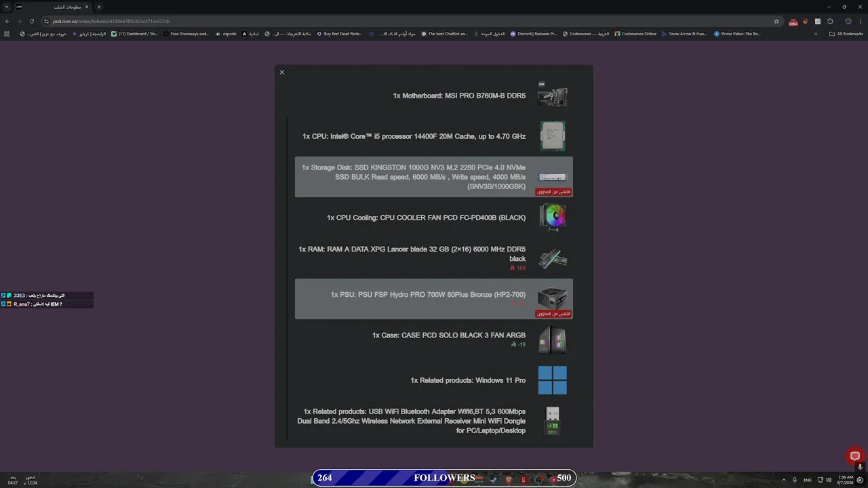Close the order information tab
The width and height of the screenshot is (868, 488).
click(x=87, y=7)
